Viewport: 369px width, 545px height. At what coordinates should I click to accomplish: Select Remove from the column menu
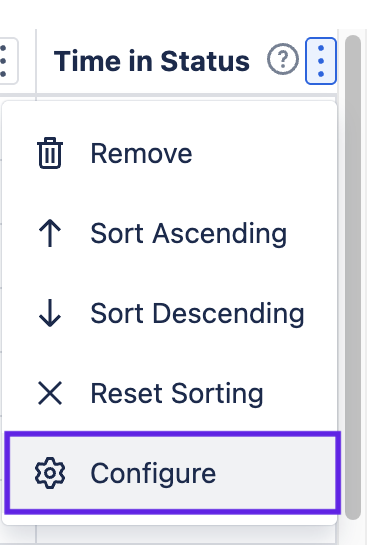pos(170,153)
